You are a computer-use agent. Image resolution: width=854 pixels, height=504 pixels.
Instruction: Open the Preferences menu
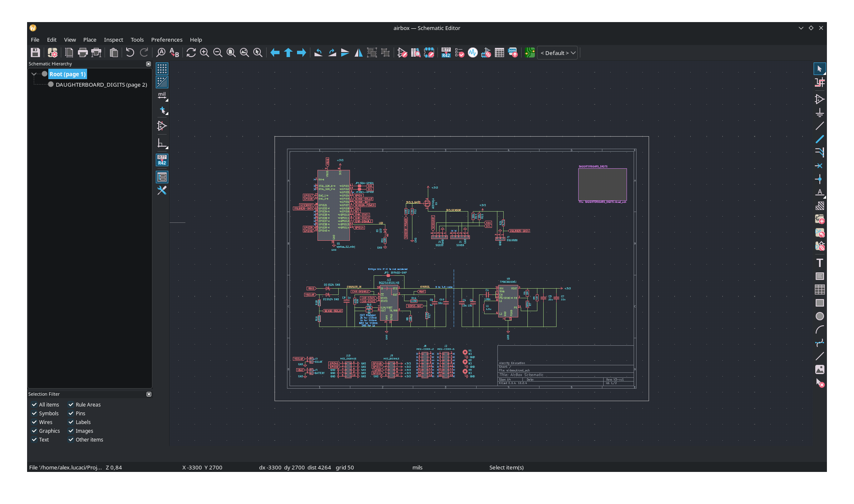[x=167, y=40]
